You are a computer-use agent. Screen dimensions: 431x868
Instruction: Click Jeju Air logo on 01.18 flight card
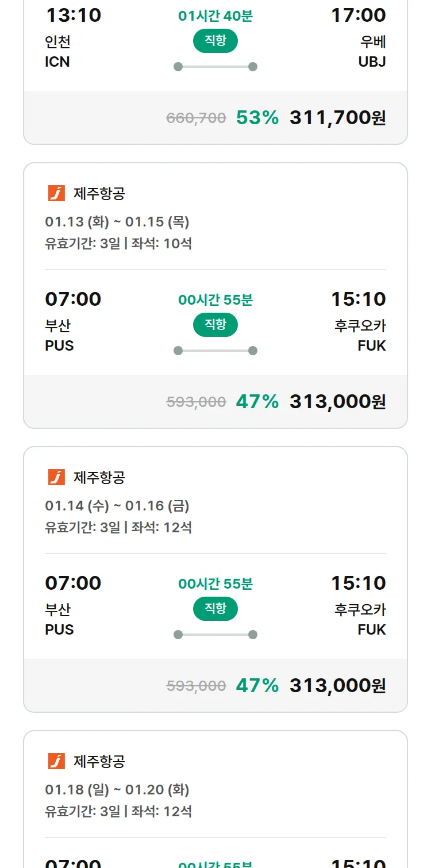56,761
